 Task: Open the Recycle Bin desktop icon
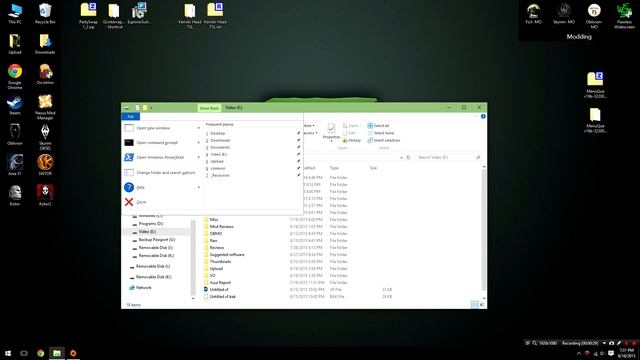pos(45,13)
